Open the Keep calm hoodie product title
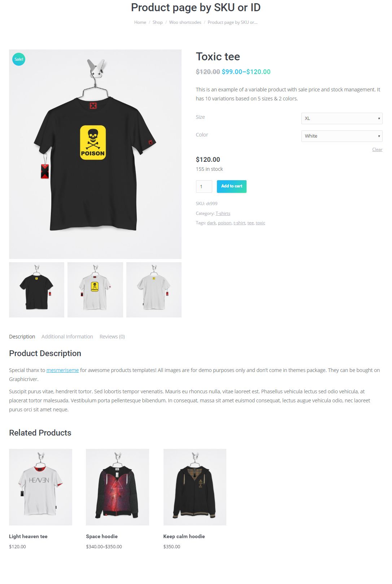392x584 pixels. click(184, 536)
